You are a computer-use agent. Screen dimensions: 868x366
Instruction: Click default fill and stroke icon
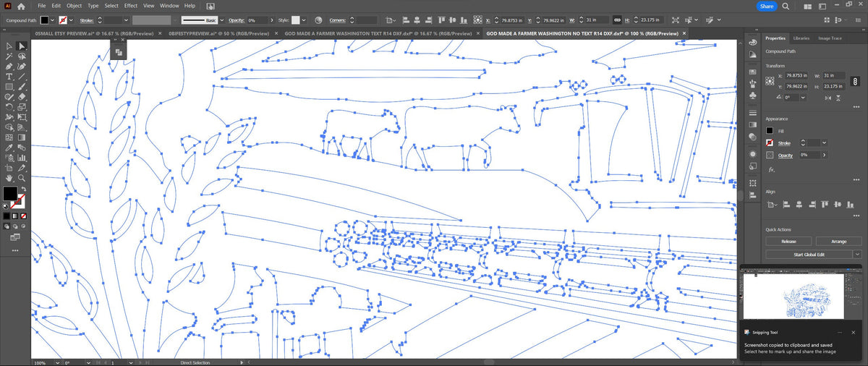pyautogui.click(x=6, y=206)
